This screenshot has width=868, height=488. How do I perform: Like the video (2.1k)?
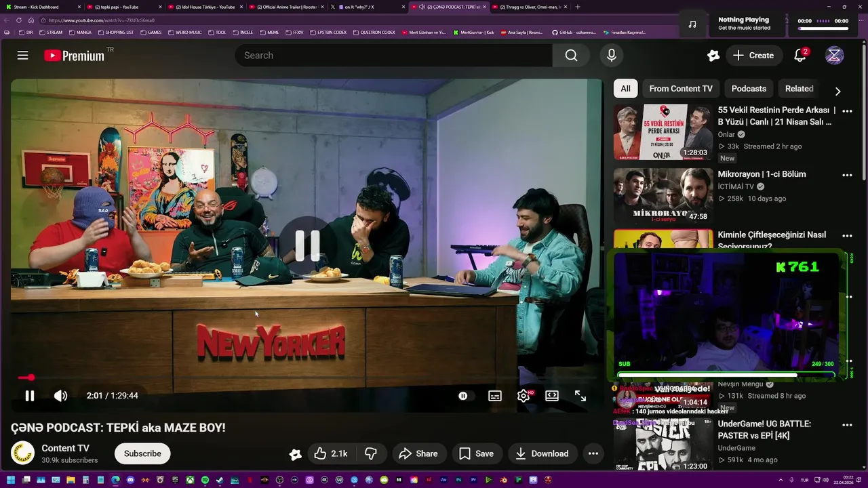(x=331, y=453)
